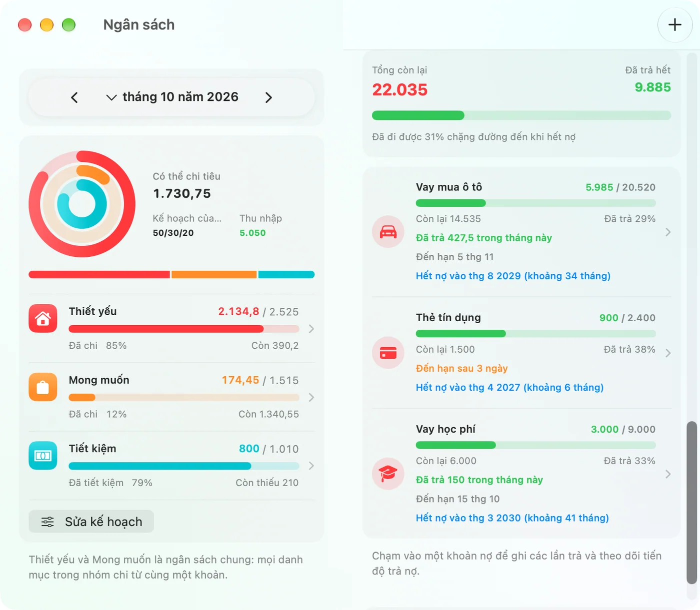Screen dimensions: 700x610
Task: Click the graduation cap icon of Vay học phí
Action: (x=388, y=474)
